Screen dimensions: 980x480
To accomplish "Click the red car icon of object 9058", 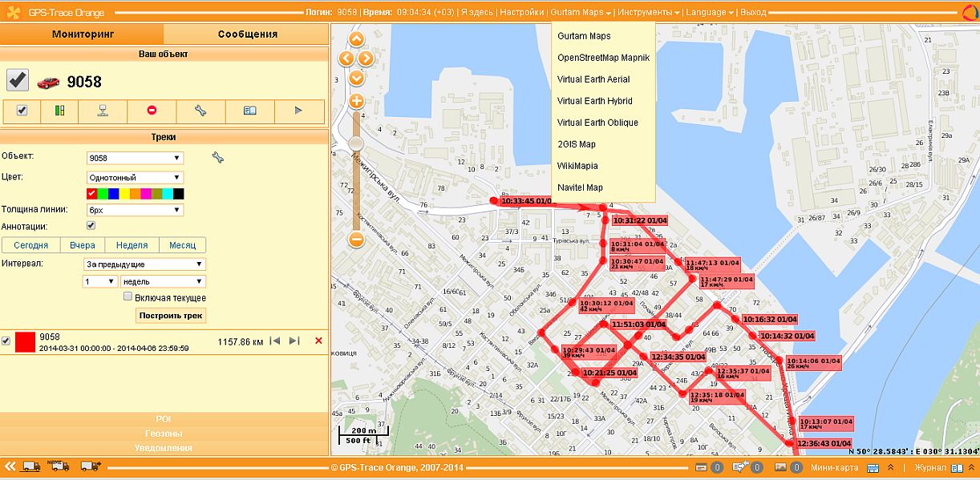I will pyautogui.click(x=48, y=82).
